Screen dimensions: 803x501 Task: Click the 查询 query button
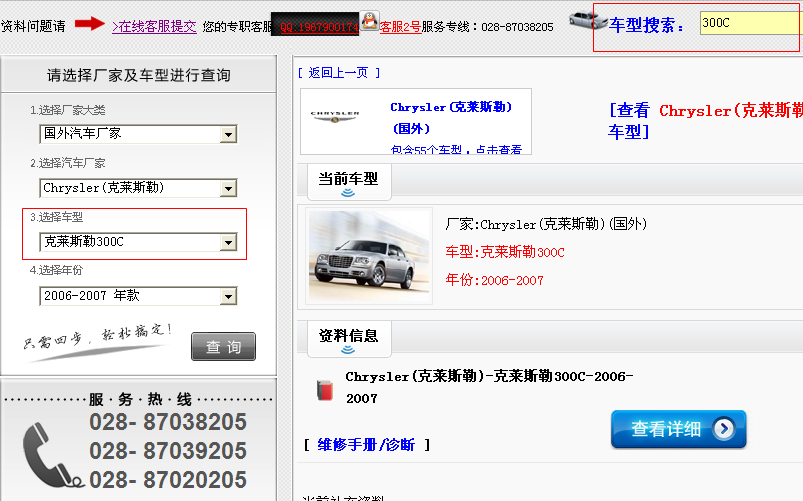tap(223, 347)
